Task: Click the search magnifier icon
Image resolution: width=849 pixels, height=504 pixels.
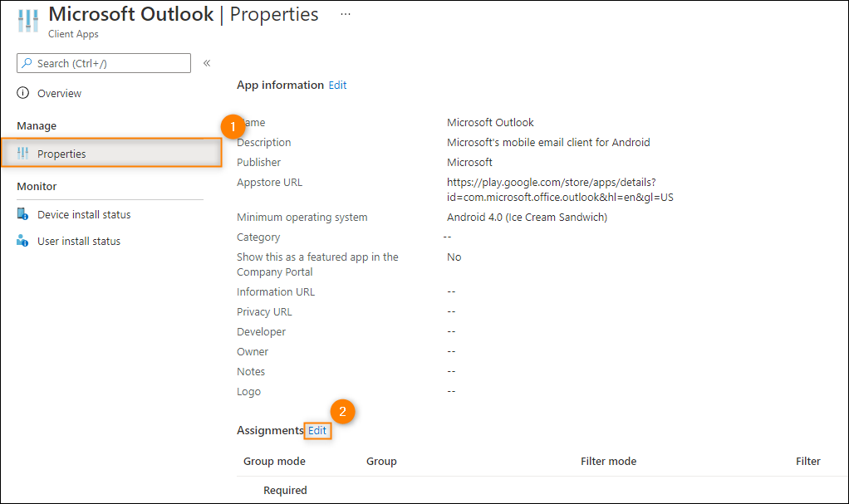Action: (x=27, y=63)
